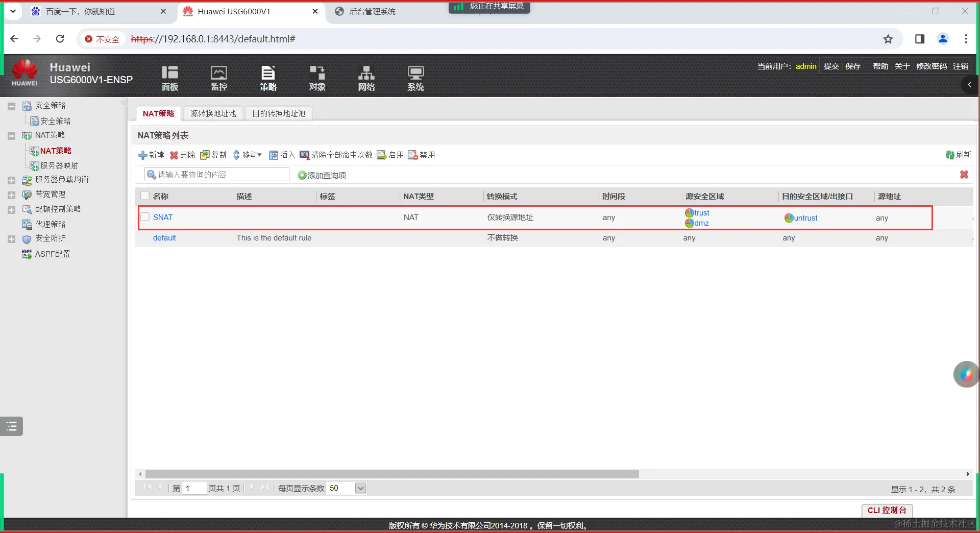Screen dimensions: 980x533
Task: Select 代理策略 in the tree
Action: coord(50,224)
